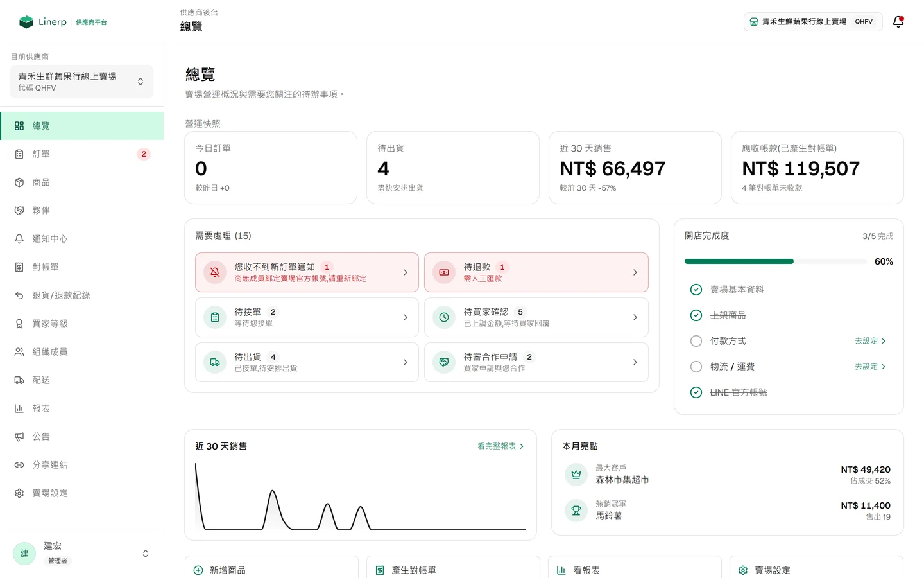Click the 森林市集超市 customer name
924x578 pixels.
click(x=622, y=480)
